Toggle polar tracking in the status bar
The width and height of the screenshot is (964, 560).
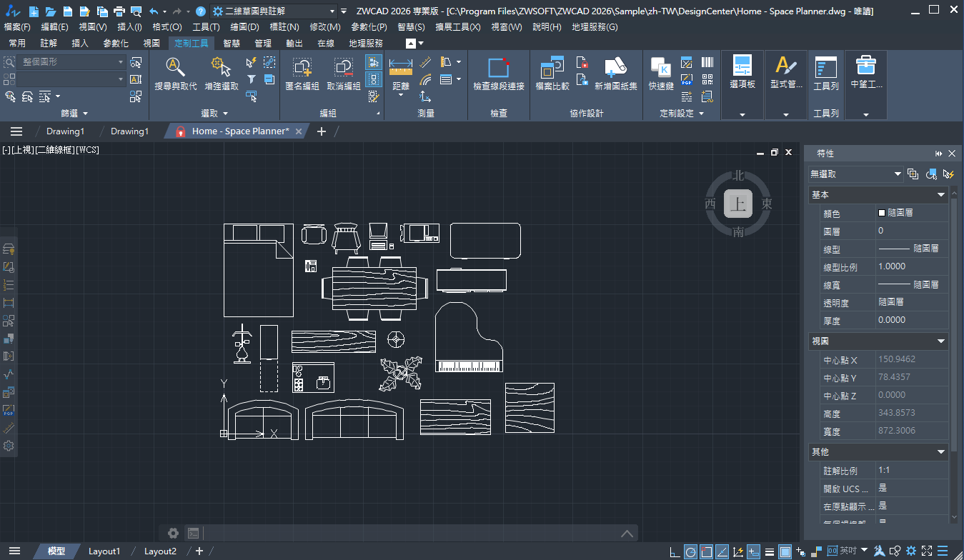tap(691, 551)
